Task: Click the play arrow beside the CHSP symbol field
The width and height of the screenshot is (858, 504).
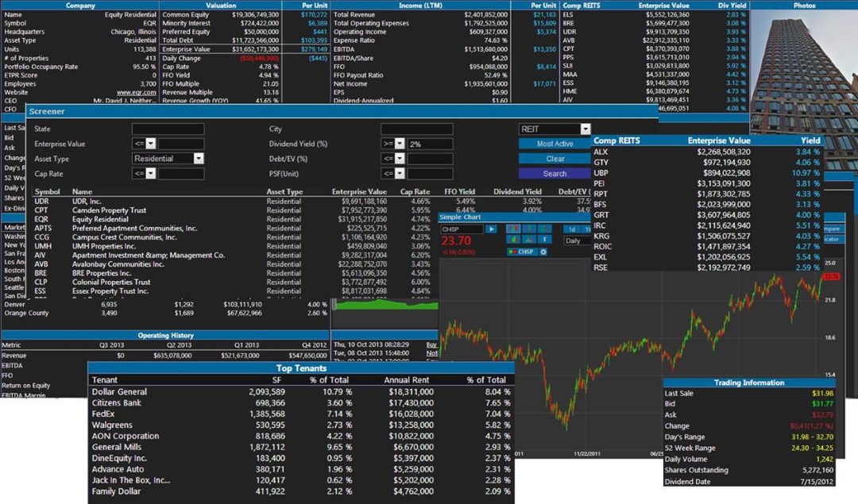Action: 491,229
